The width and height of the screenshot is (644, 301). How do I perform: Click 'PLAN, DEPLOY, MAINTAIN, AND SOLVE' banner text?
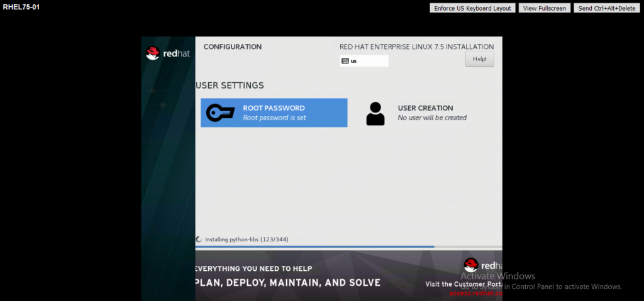pos(288,283)
